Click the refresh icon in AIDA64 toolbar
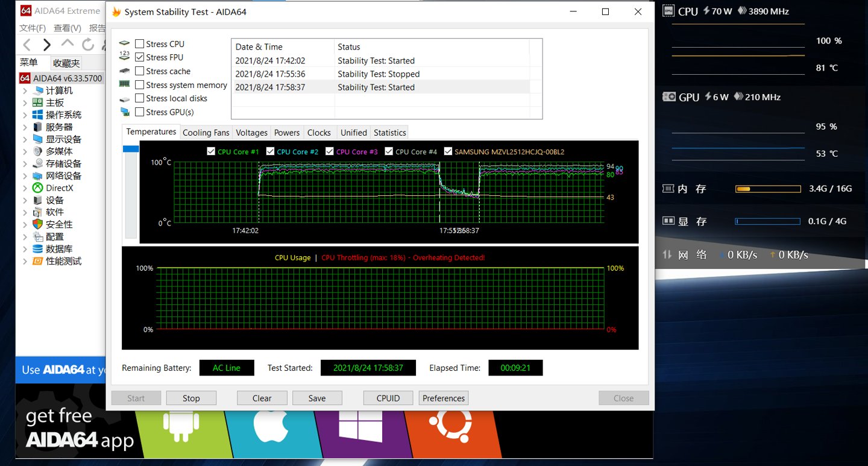868x466 pixels. click(x=88, y=45)
